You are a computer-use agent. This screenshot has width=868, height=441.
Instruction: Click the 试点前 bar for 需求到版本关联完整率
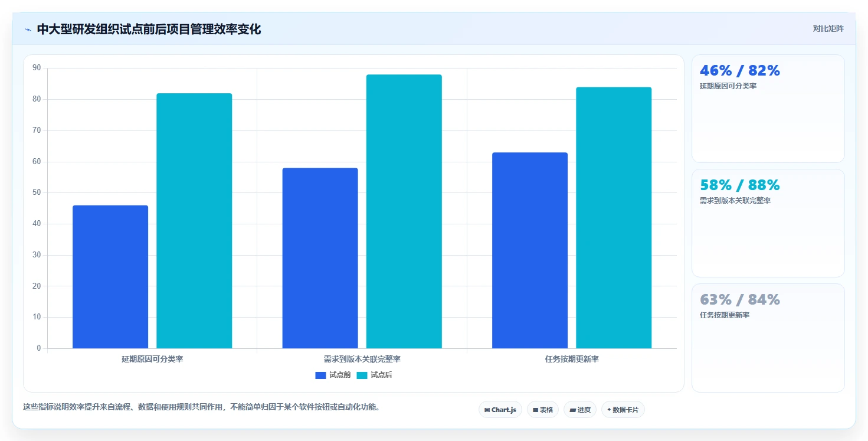(320, 258)
